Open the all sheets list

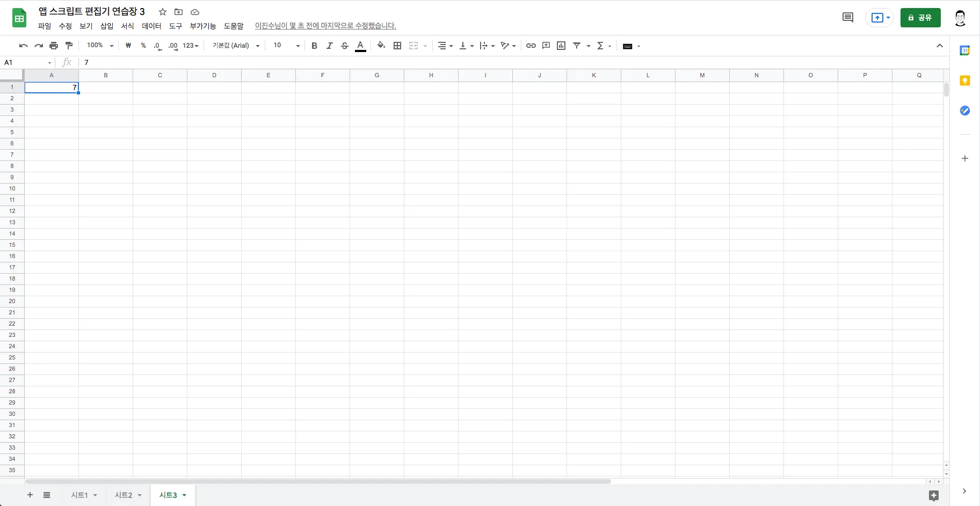(x=47, y=495)
